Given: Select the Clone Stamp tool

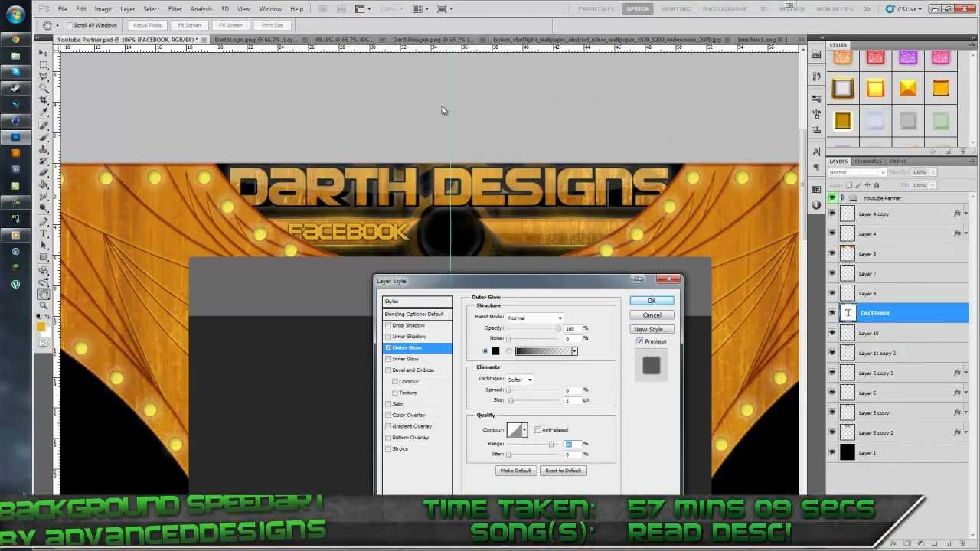Looking at the screenshot, I should pos(44,150).
